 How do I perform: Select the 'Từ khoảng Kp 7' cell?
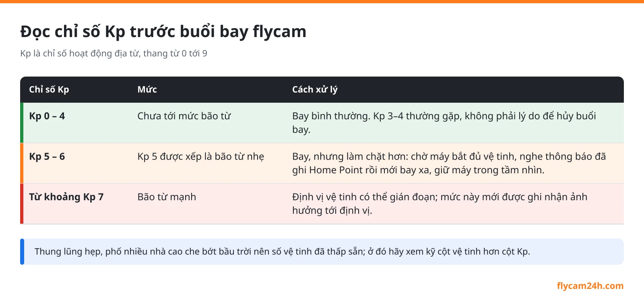[x=66, y=197]
